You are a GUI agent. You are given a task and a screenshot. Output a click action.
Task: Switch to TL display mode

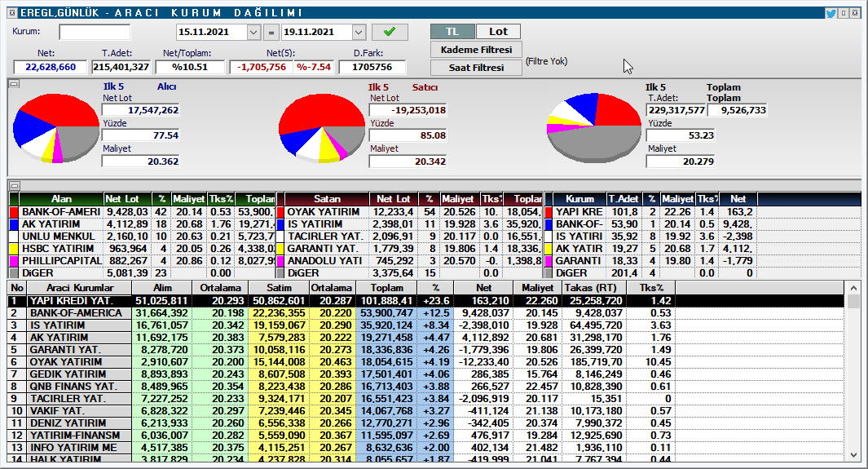pyautogui.click(x=452, y=32)
